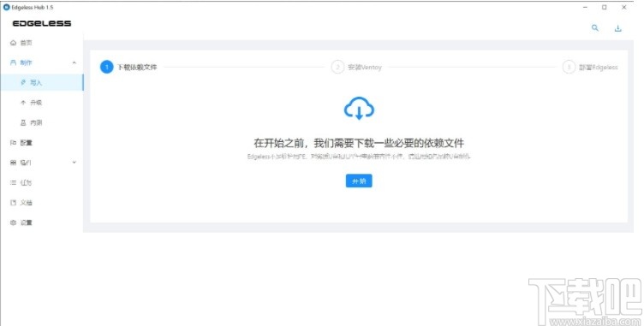Click step 2 circle for installing Ventoy
Image resolution: width=644 pixels, height=326 pixels.
[337, 67]
